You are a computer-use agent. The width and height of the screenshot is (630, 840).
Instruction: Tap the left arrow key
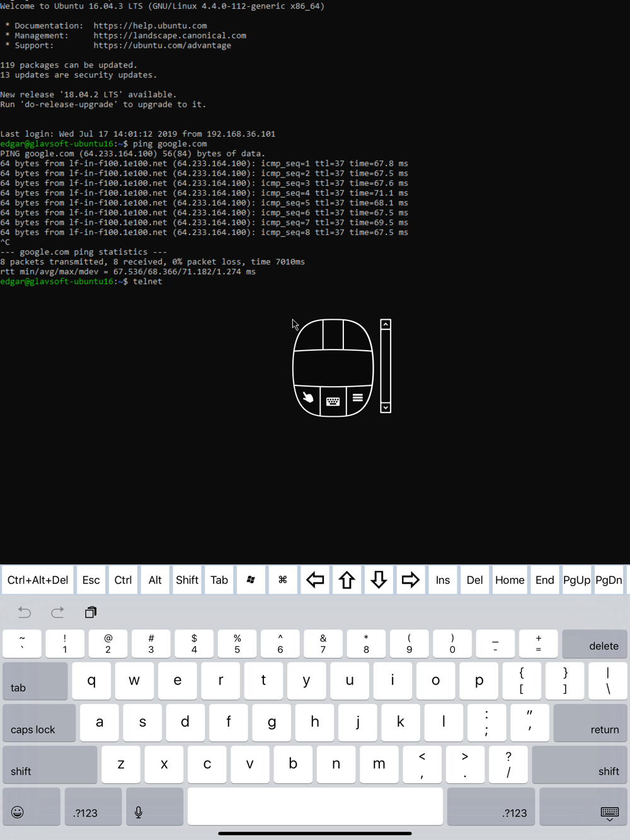[315, 580]
